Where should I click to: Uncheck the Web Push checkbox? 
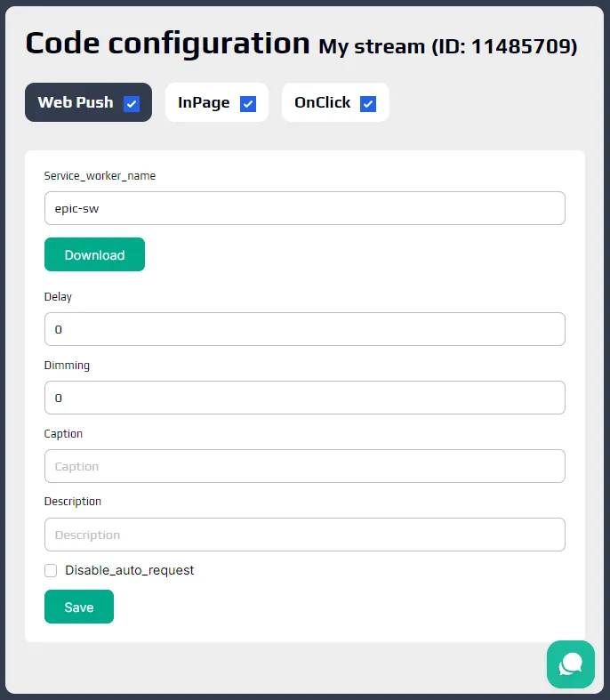click(132, 104)
